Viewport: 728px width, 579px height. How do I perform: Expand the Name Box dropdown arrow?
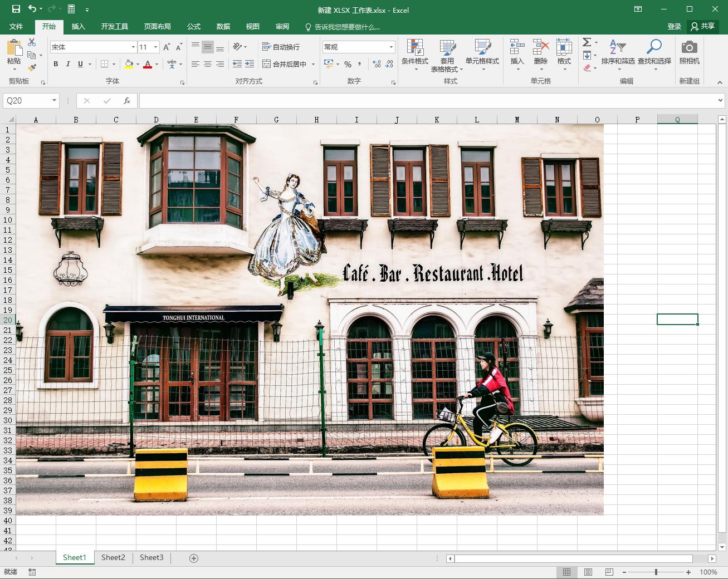[54, 101]
